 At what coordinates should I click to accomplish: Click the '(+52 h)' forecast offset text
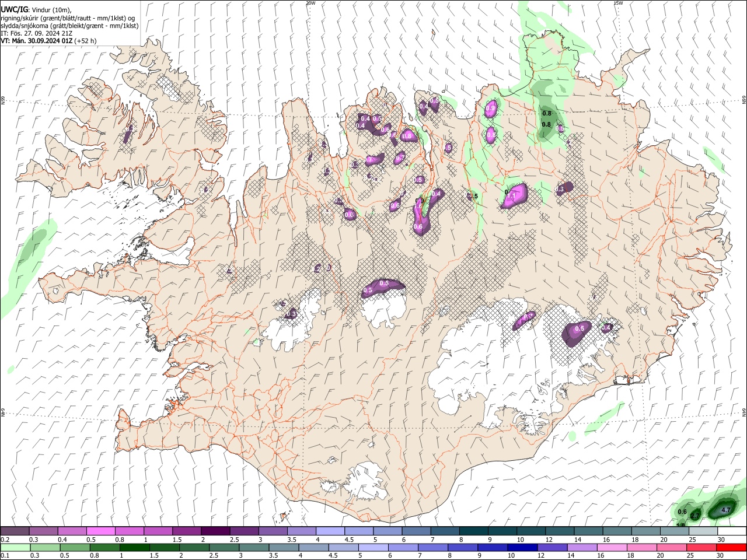[x=86, y=41]
